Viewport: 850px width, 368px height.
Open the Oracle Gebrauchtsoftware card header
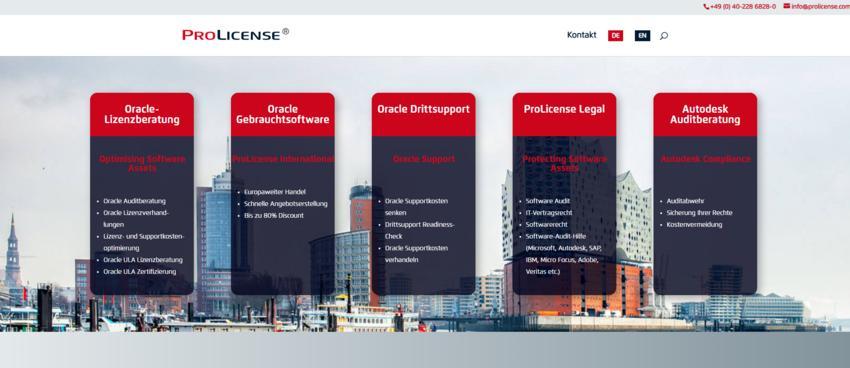(x=282, y=114)
